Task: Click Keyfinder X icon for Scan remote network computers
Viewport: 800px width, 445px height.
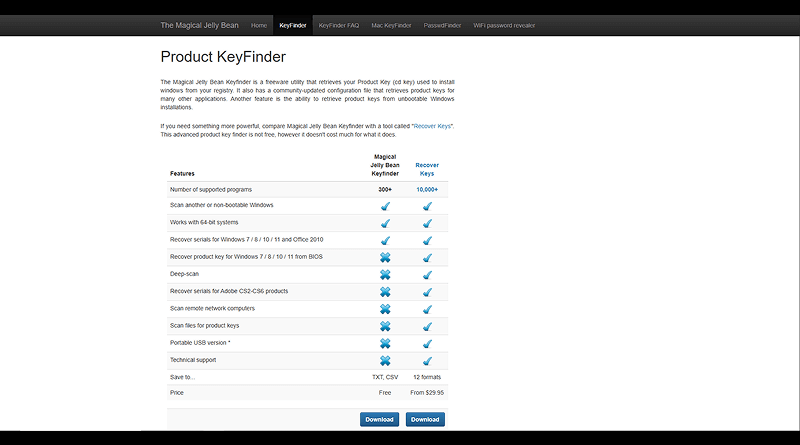Action: coord(385,309)
